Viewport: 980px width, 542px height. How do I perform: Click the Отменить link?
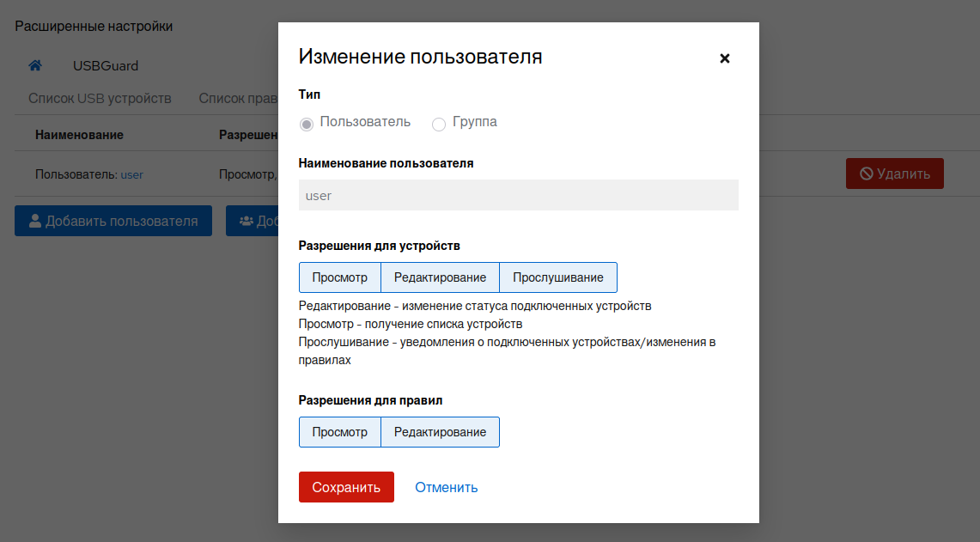click(446, 487)
